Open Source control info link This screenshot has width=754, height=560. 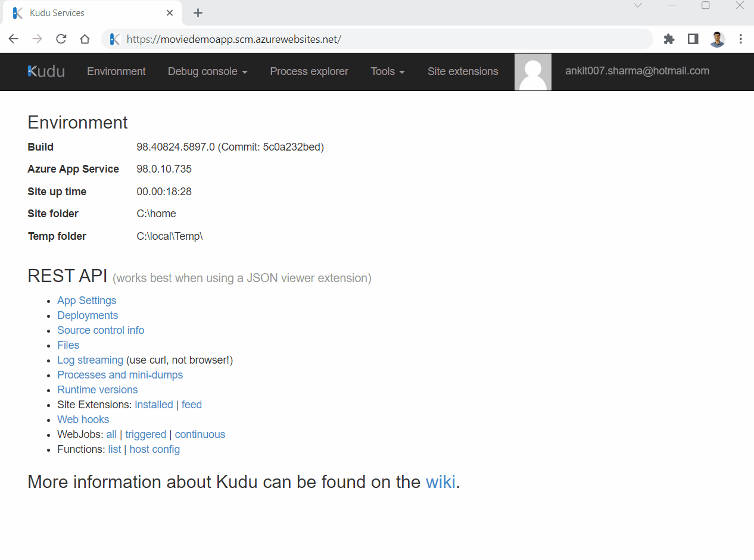(101, 330)
